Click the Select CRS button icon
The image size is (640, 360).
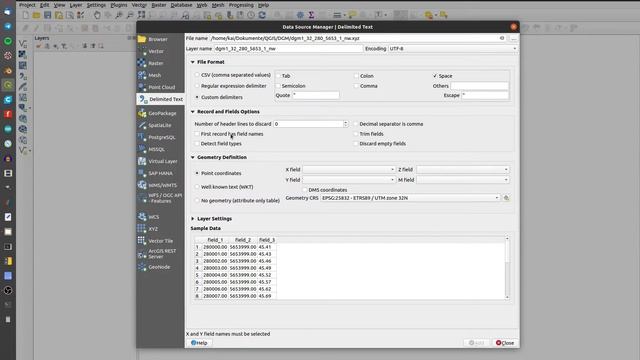tap(506, 198)
